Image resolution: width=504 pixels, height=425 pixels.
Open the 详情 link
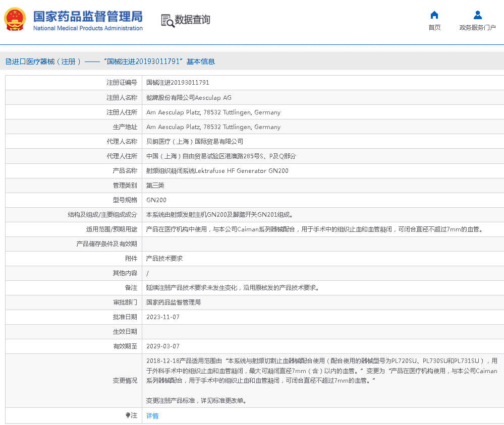coord(152,416)
